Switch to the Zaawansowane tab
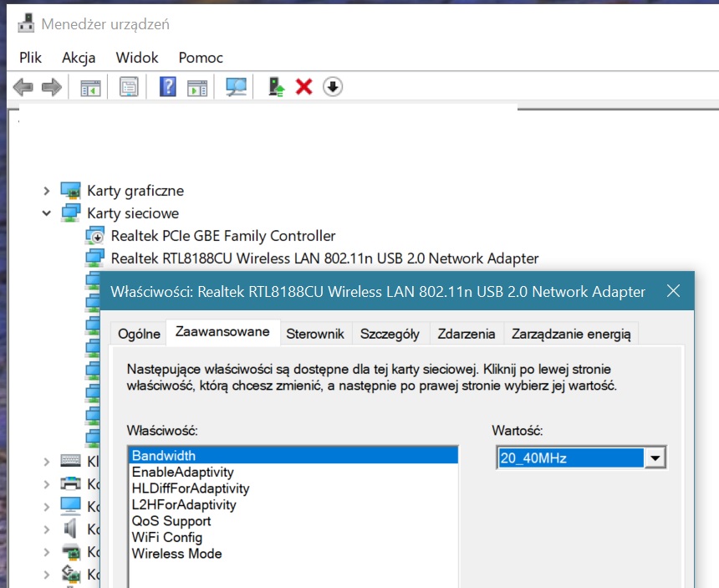This screenshot has height=588, width=719. point(222,331)
